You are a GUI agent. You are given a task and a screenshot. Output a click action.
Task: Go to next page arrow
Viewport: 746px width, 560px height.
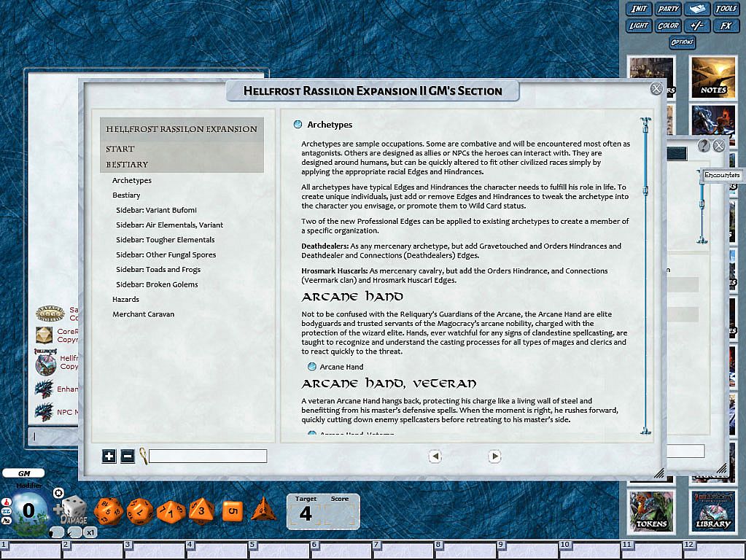point(494,456)
